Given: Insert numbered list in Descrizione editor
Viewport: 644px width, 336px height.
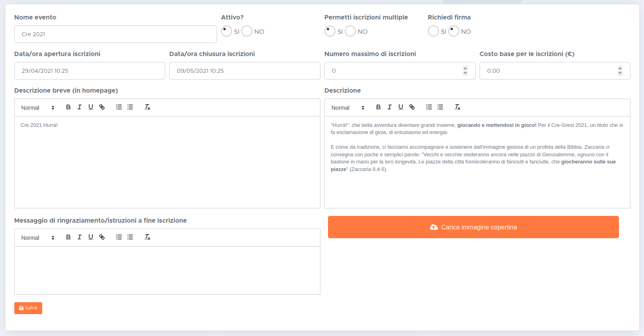Looking at the screenshot, I should pos(429,107).
